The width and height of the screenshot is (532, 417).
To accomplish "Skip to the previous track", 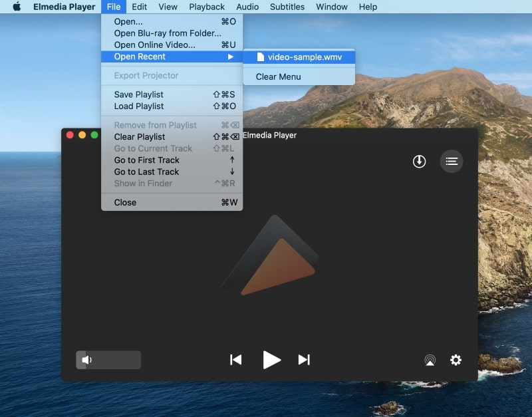I will coord(235,360).
